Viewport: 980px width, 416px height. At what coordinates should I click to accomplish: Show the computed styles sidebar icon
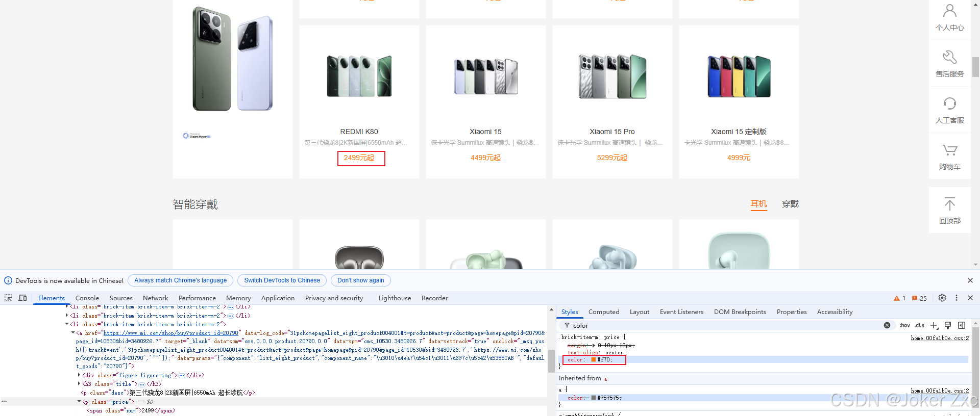pyautogui.click(x=962, y=325)
